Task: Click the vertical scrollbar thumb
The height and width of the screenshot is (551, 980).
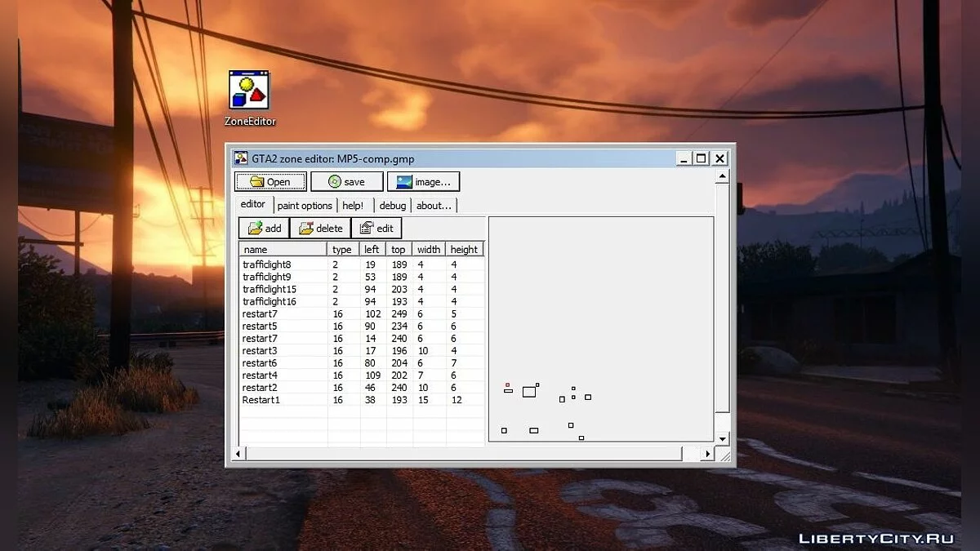Action: [722, 298]
